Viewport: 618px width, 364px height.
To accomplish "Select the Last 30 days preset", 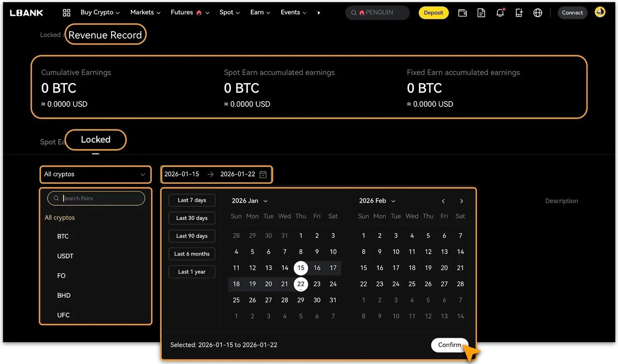I will 192,218.
